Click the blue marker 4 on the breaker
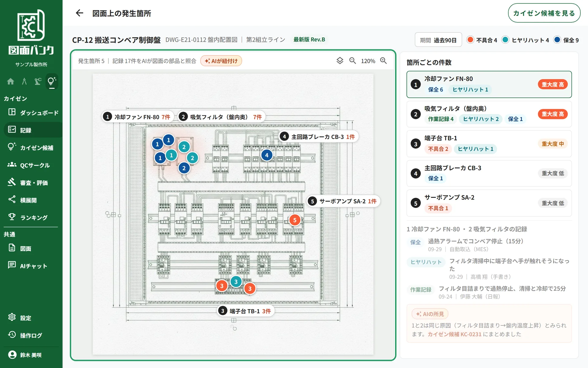 tap(267, 155)
